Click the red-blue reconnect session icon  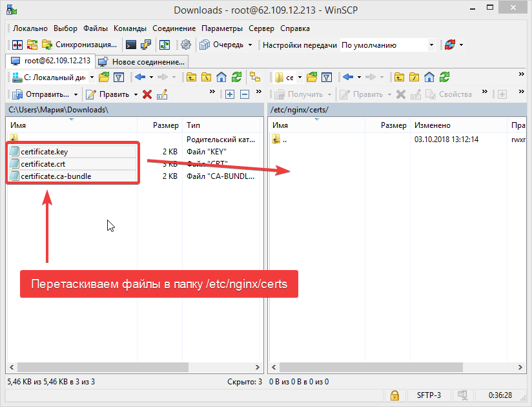[450, 45]
